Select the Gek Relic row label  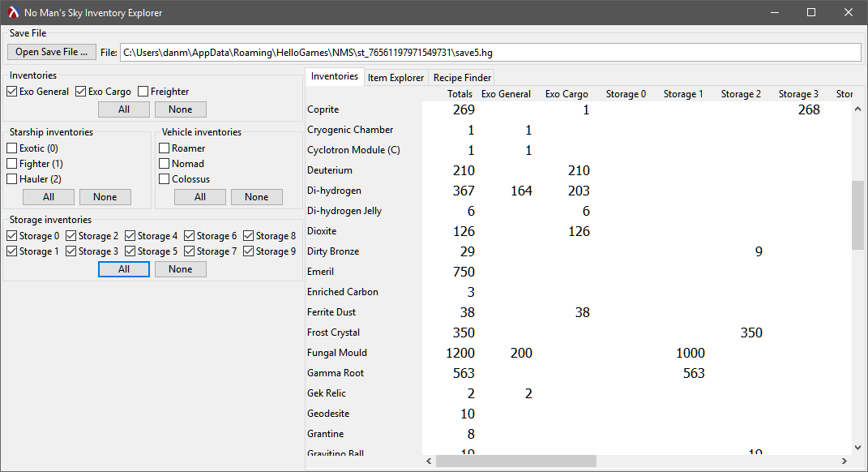(x=327, y=393)
